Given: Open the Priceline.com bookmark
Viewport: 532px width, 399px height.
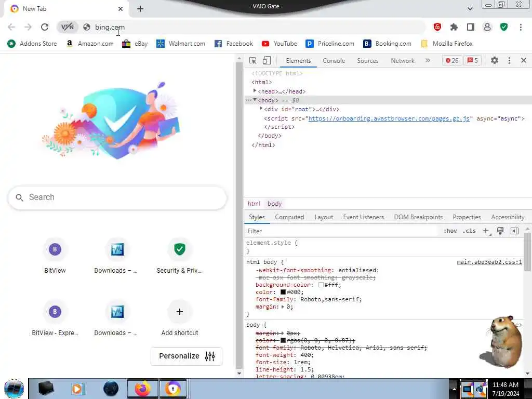Looking at the screenshot, I should click(330, 44).
